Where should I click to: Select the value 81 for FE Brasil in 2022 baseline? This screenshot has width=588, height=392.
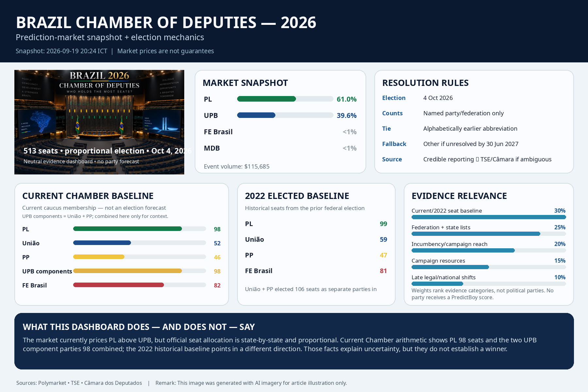pyautogui.click(x=384, y=271)
